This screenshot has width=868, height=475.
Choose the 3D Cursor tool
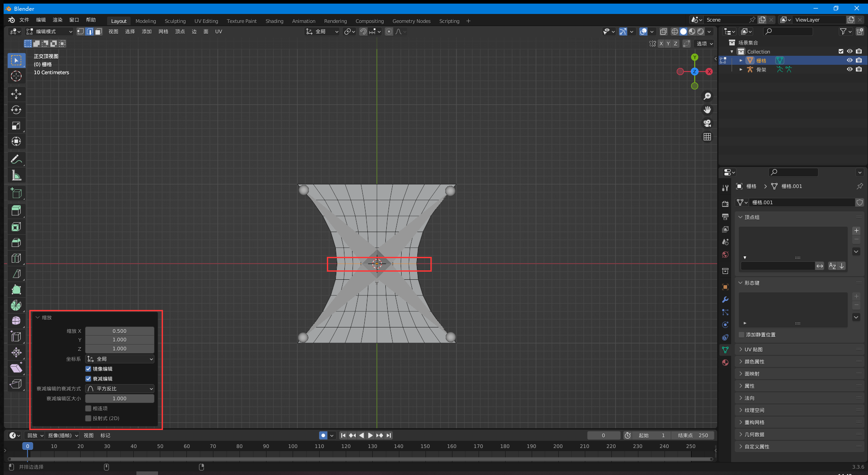click(16, 76)
